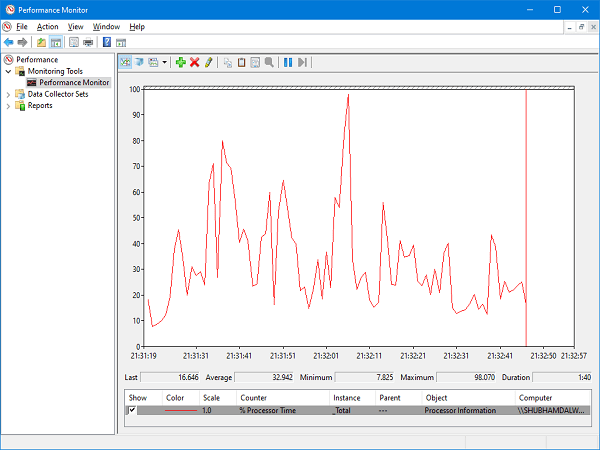Freeze the display with pause icon

pos(288,62)
